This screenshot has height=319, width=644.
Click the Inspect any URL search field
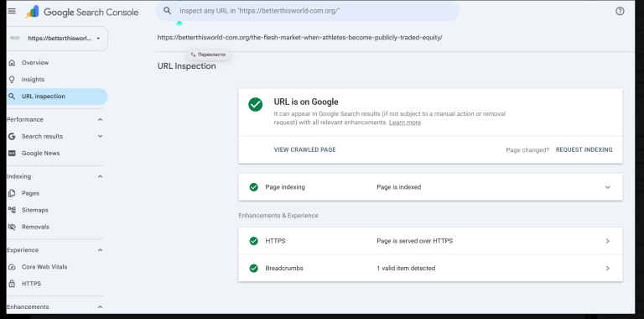pyautogui.click(x=307, y=11)
